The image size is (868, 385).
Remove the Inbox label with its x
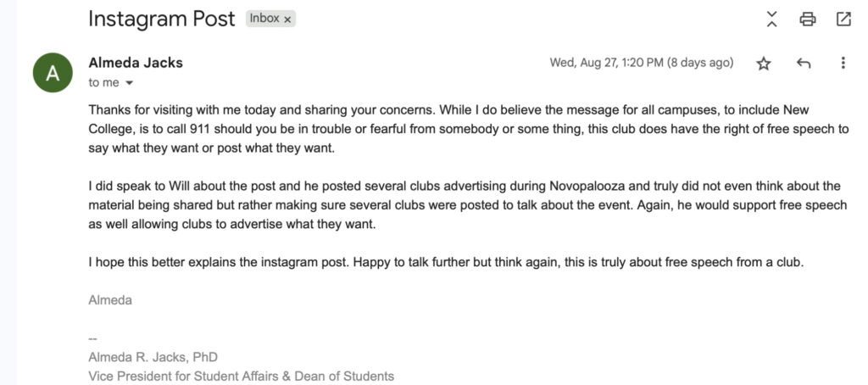(287, 19)
